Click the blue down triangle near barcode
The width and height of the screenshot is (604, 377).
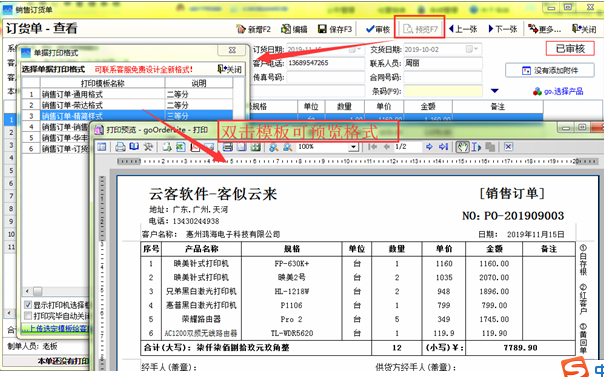pos(495,91)
